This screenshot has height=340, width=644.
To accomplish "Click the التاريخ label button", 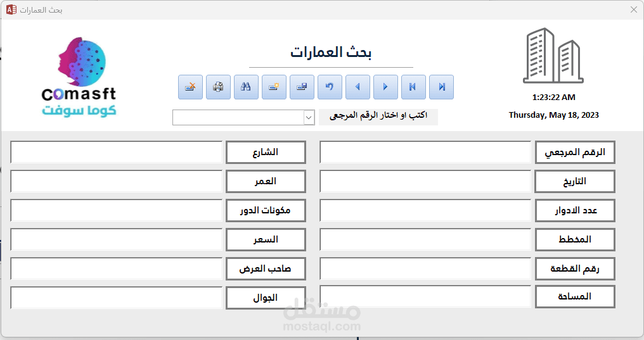I will click(575, 182).
